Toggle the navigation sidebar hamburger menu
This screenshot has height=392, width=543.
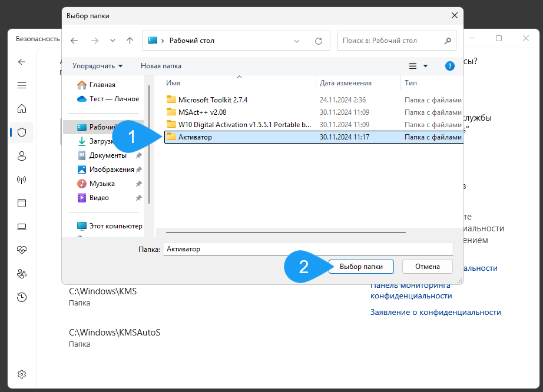click(x=22, y=85)
